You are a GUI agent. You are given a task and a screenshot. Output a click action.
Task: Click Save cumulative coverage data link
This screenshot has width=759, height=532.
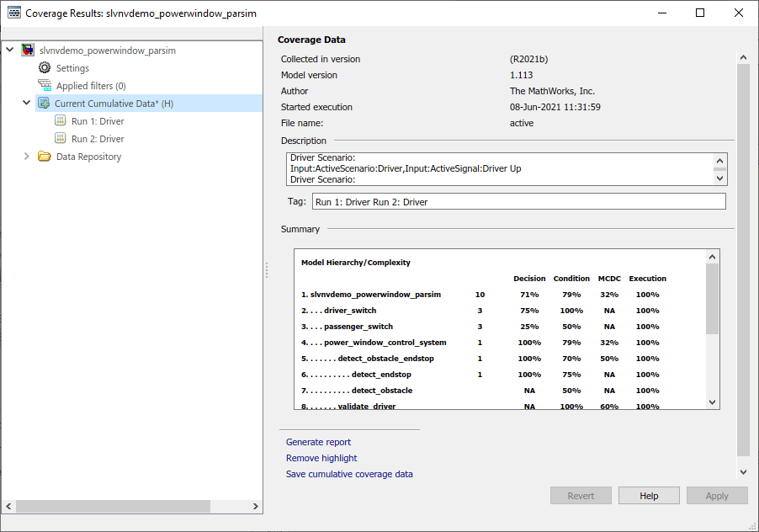click(349, 474)
